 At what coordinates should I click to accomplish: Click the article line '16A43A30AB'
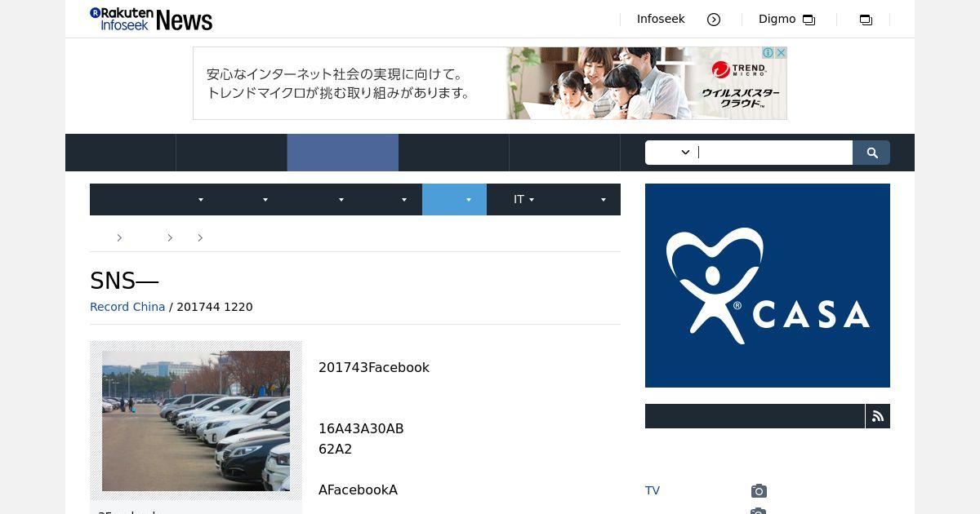[x=361, y=428]
